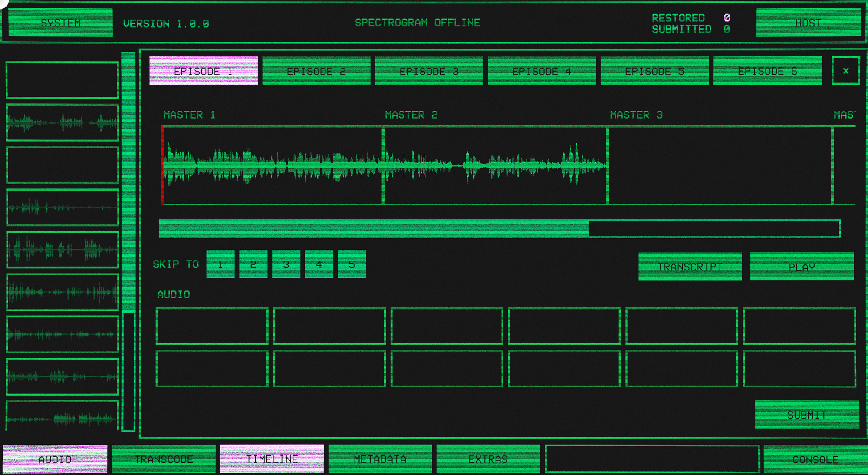Skip to section 5

coord(352,264)
